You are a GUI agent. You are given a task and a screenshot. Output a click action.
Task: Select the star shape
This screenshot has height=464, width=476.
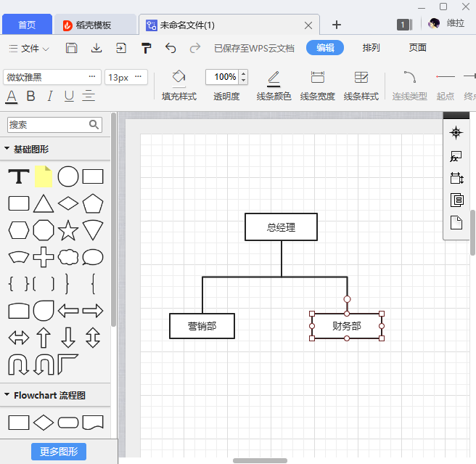[x=68, y=230]
